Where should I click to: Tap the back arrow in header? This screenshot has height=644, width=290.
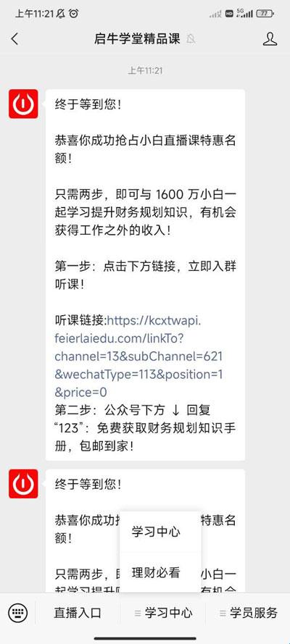[x=14, y=39]
